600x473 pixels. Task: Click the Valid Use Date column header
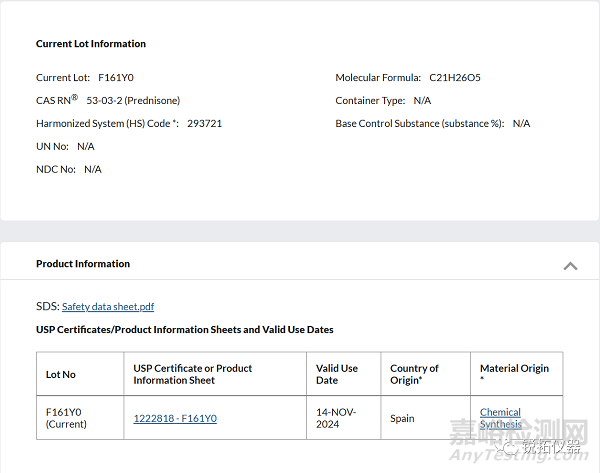(x=337, y=374)
